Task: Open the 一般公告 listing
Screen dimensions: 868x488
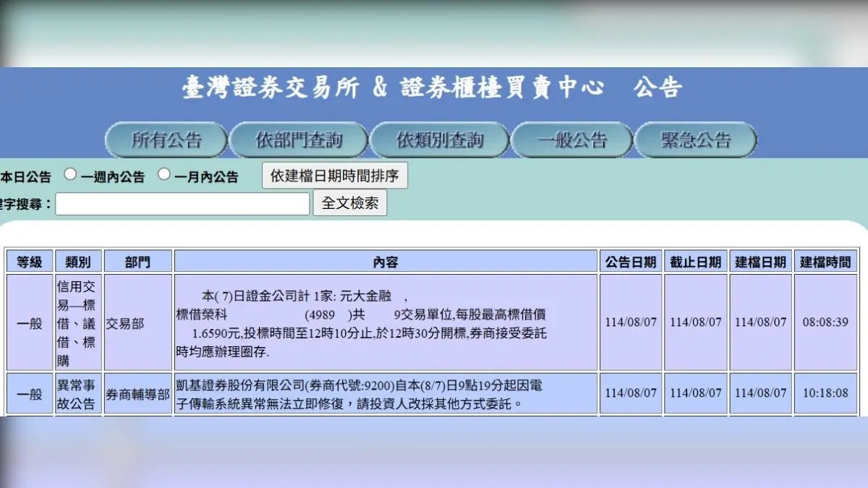Action: [571, 140]
